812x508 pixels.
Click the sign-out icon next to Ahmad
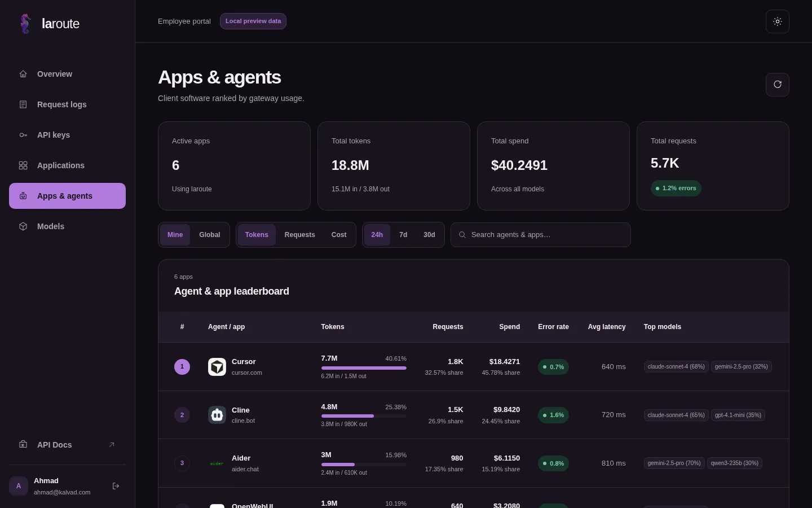116,486
